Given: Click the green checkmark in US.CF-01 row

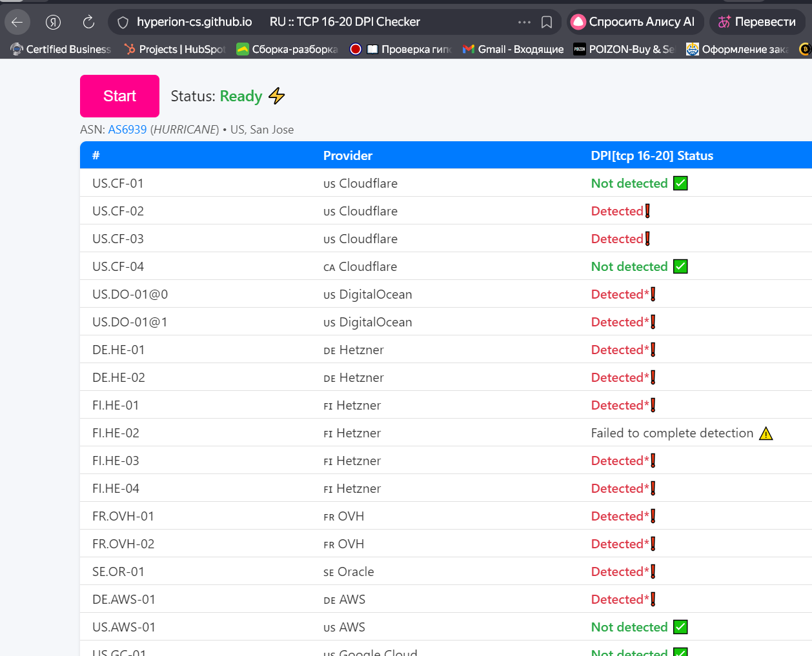Looking at the screenshot, I should point(680,183).
